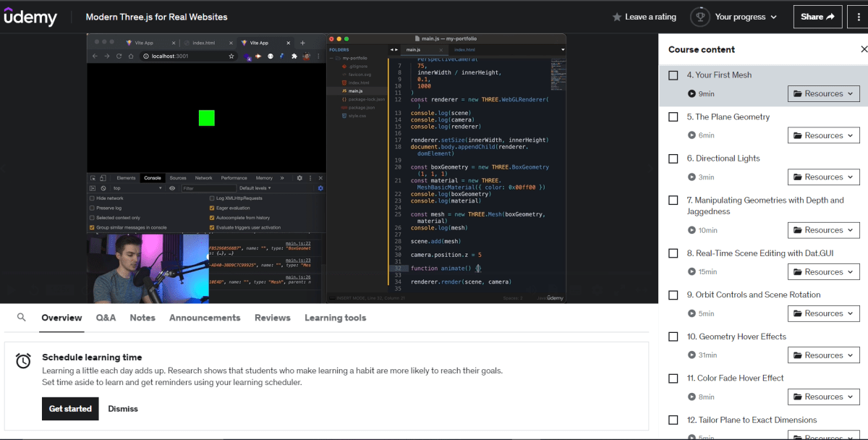Mark lecture 5 The Plane Geometry complete

673,117
